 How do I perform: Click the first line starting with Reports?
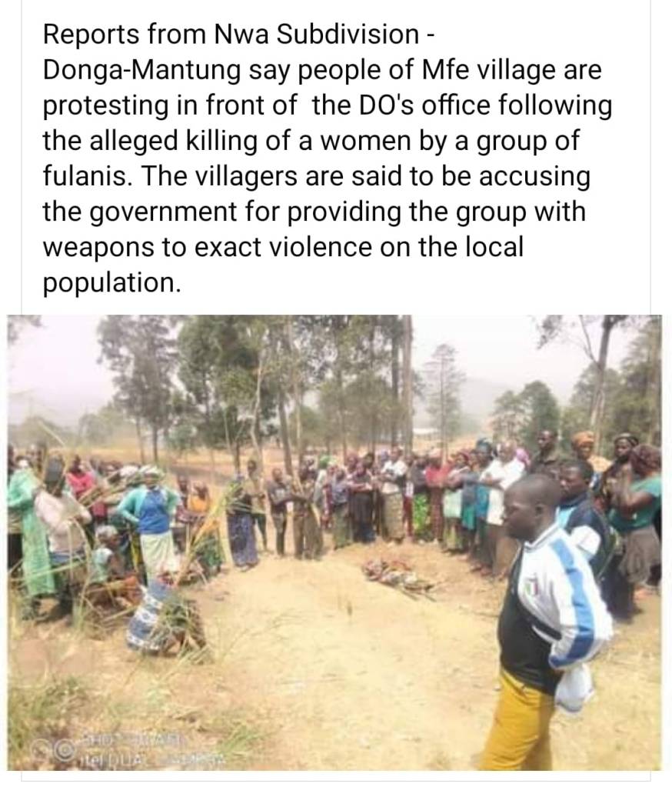(238, 34)
